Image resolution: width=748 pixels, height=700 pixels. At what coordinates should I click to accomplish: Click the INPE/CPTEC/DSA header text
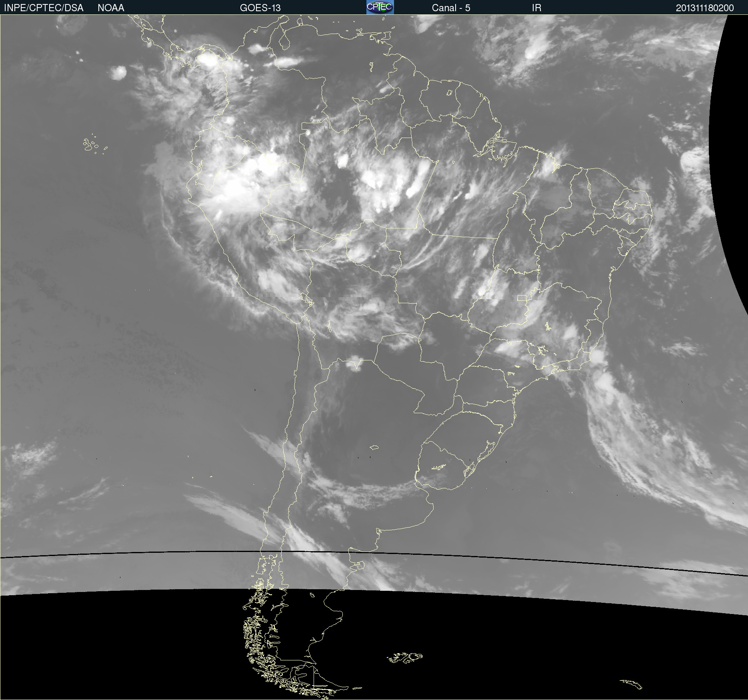pos(44,8)
